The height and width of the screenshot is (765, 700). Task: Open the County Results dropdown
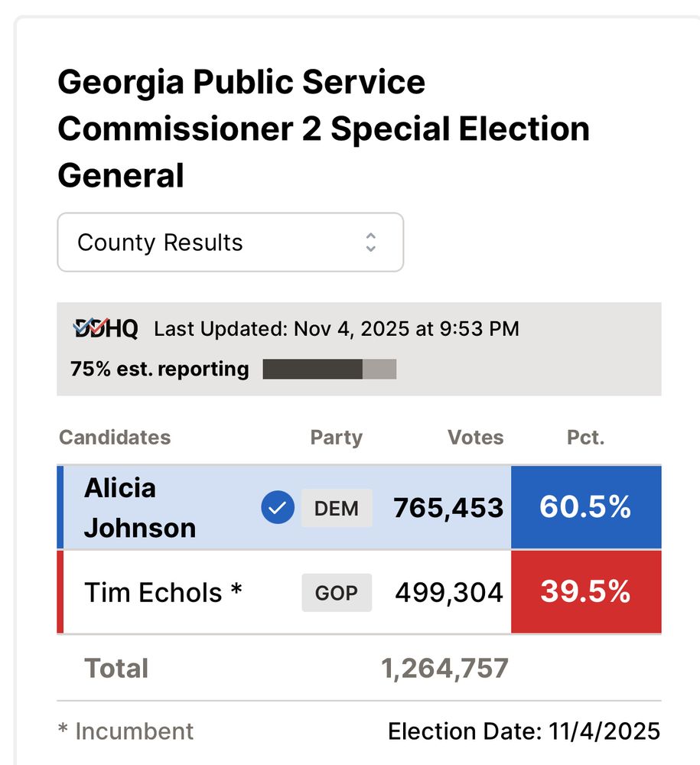(230, 243)
